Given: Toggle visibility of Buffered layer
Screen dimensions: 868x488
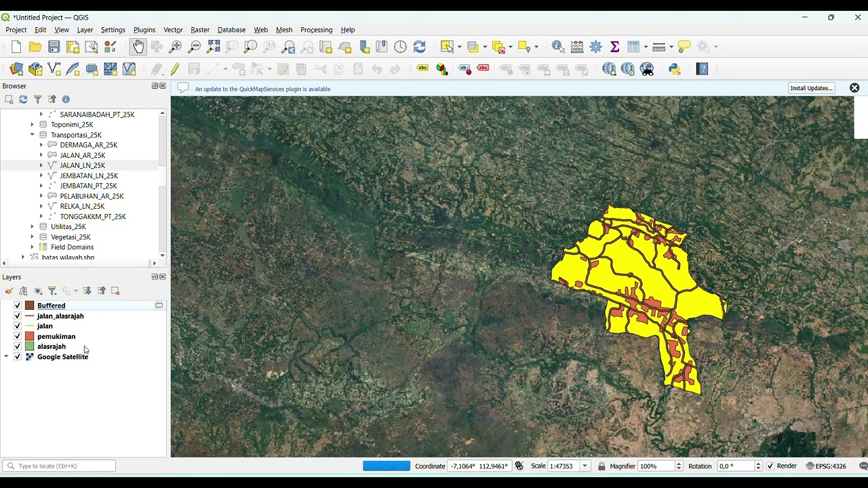Looking at the screenshot, I should (18, 306).
